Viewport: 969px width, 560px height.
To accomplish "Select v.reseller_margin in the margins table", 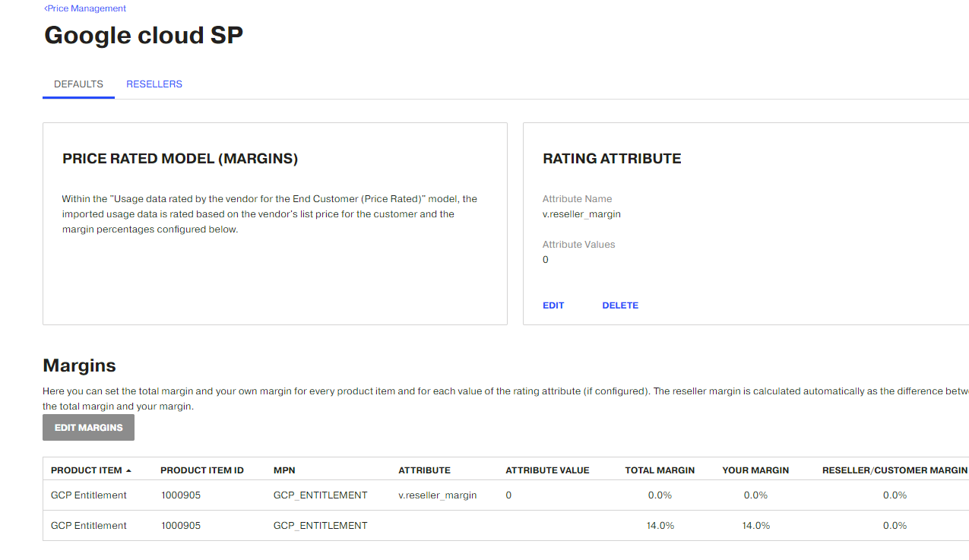I will click(438, 495).
